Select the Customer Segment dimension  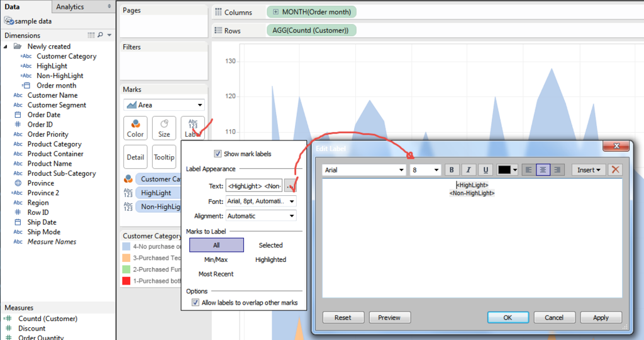point(57,105)
